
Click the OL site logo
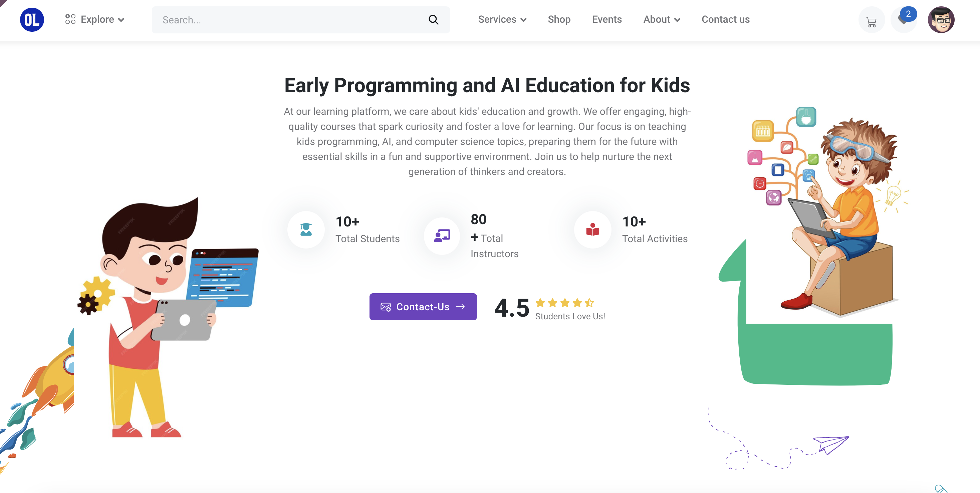click(32, 20)
